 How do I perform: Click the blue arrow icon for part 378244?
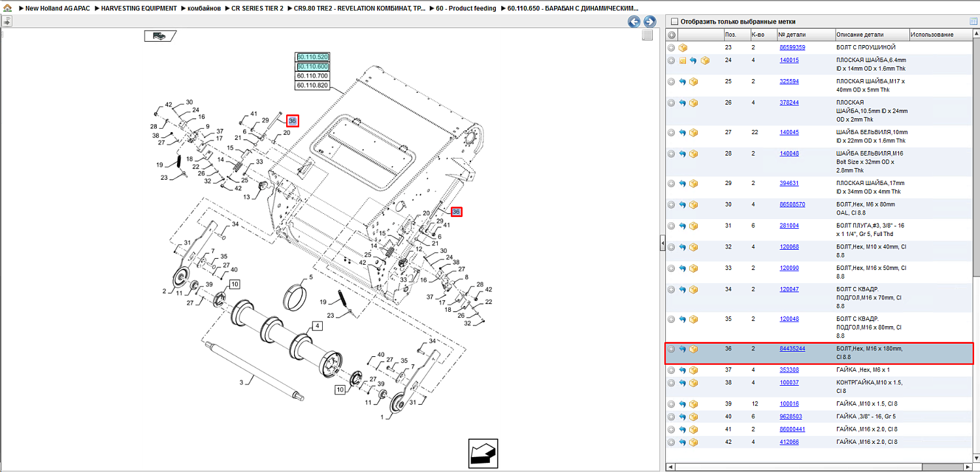click(x=683, y=103)
